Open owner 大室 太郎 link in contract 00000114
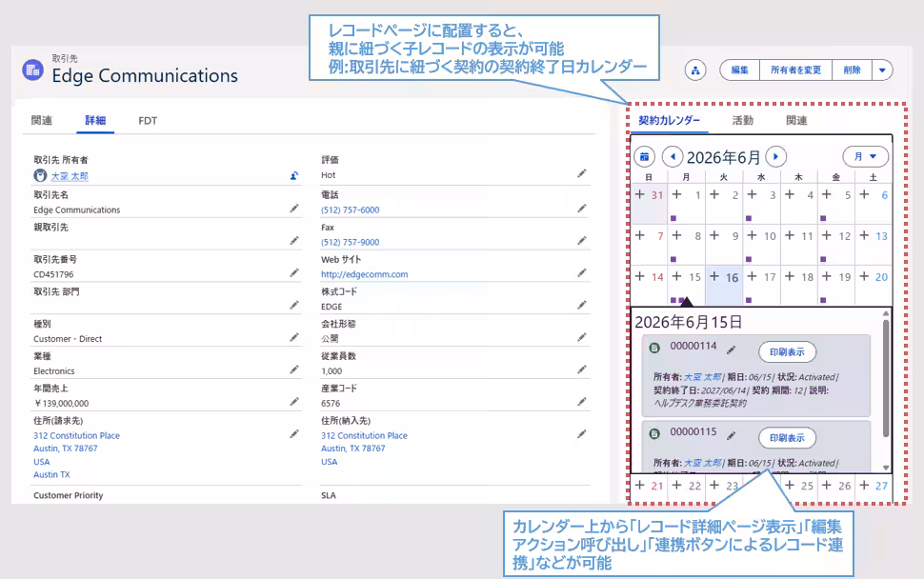924x579 pixels. pyautogui.click(x=702, y=377)
